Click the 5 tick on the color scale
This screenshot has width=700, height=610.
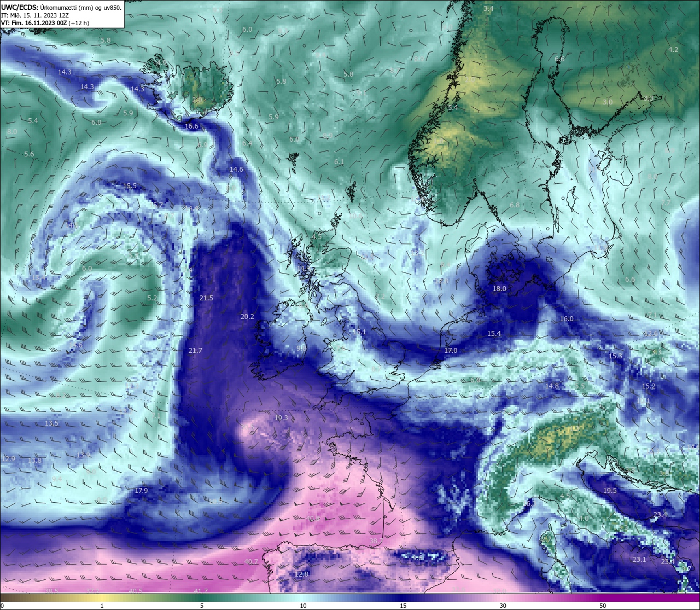tap(202, 606)
